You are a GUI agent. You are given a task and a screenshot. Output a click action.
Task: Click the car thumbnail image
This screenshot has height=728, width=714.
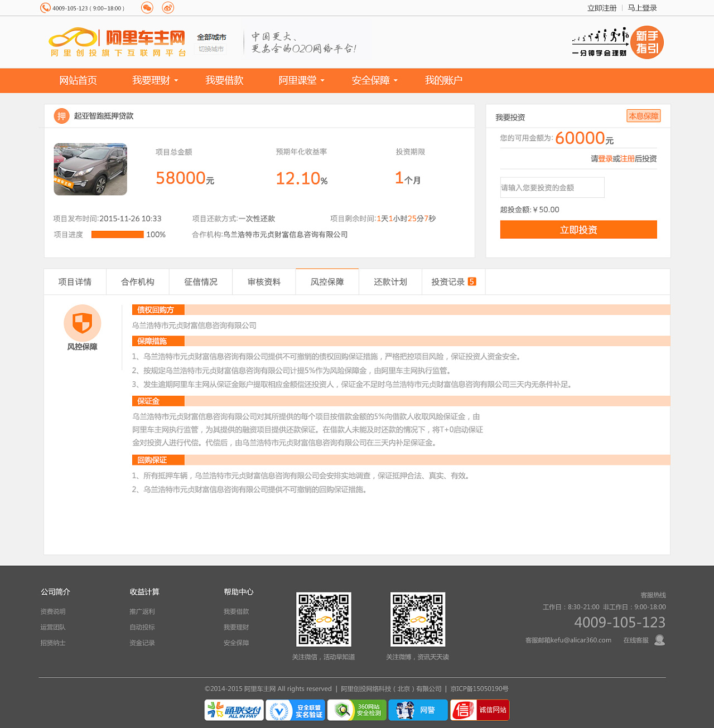(90, 169)
